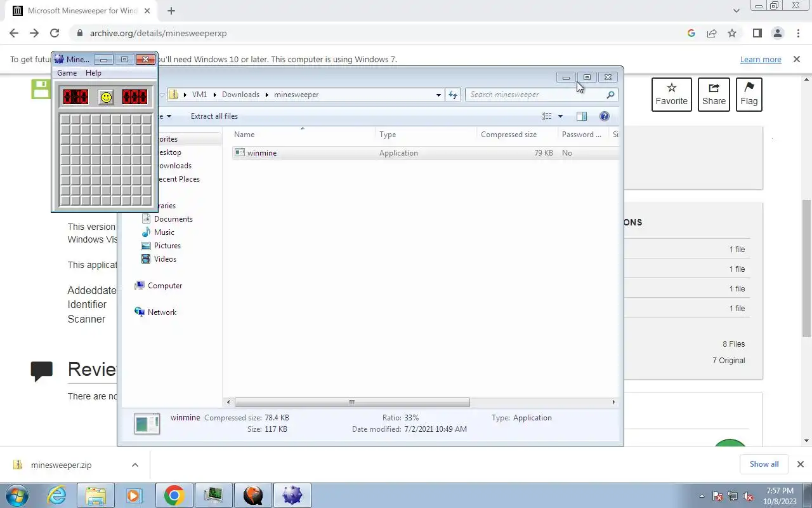Dismiss the Windows 10 update infobar
Viewport: 812px width, 508px height.
[x=797, y=59]
